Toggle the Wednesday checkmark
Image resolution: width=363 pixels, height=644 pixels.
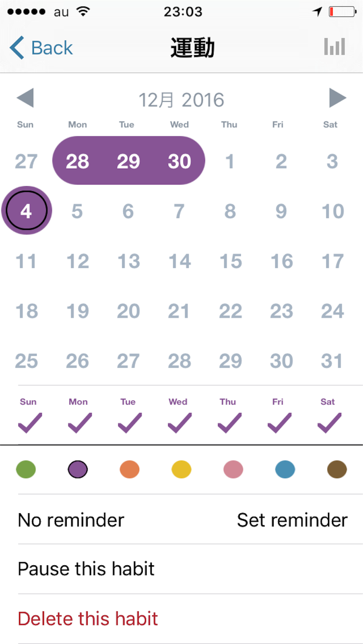click(x=179, y=423)
